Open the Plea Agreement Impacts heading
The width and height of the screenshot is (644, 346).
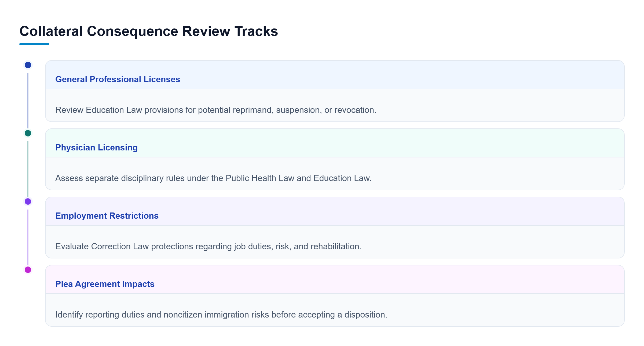[x=105, y=284]
